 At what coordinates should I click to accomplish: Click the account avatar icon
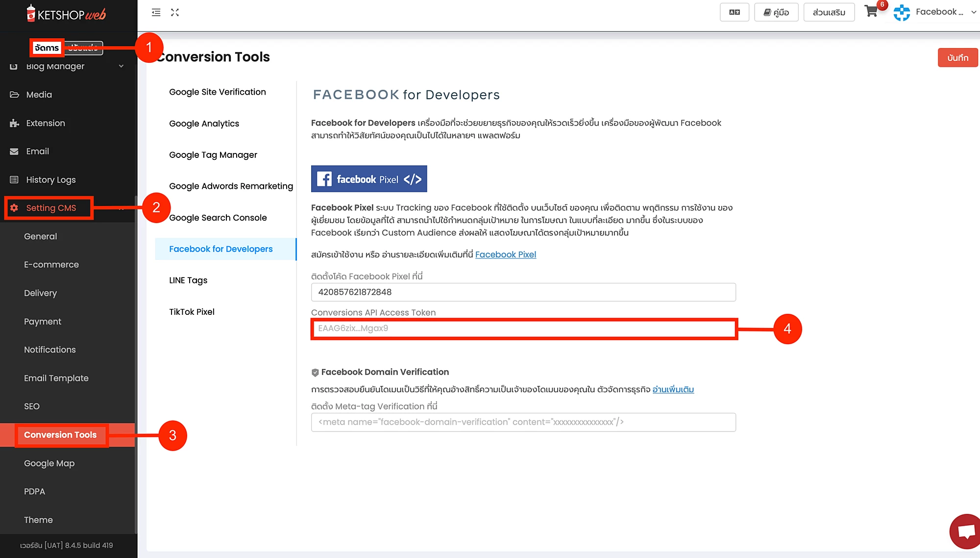click(x=902, y=12)
